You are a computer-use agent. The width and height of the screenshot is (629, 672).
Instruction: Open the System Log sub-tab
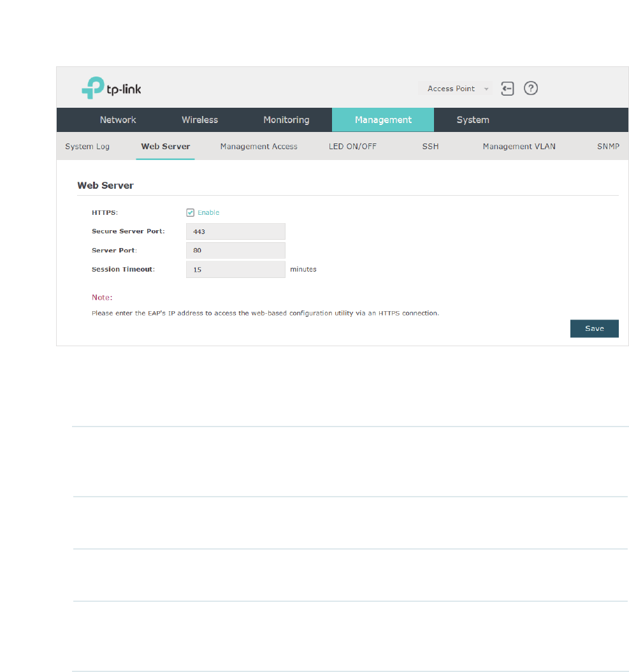[87, 147]
